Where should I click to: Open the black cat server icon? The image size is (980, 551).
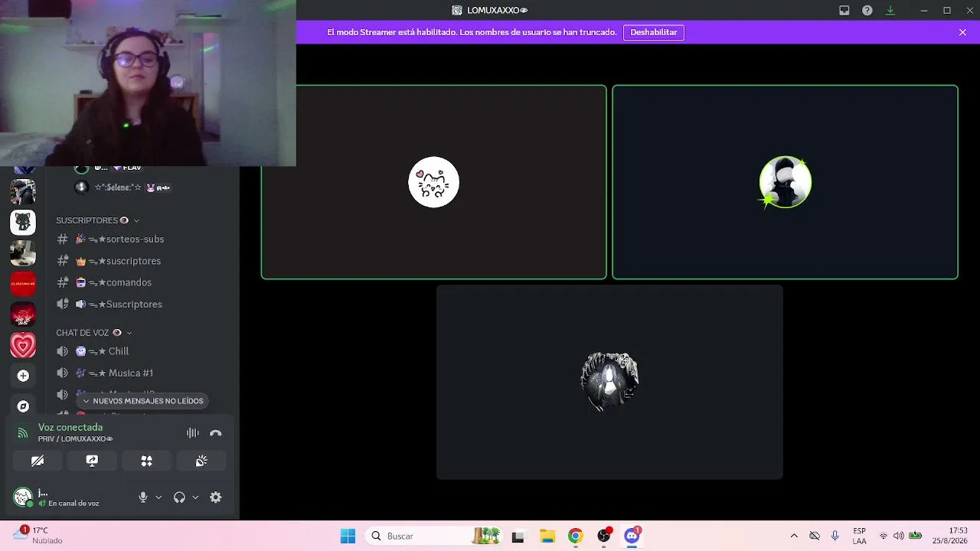[x=23, y=223]
